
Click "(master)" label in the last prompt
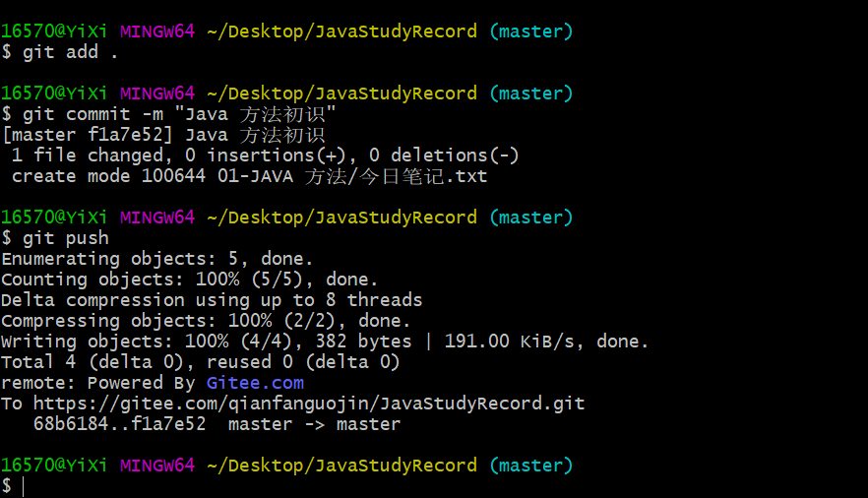point(530,466)
